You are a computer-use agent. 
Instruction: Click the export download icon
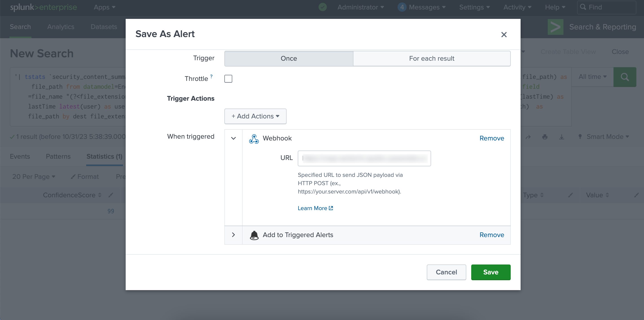[561, 137]
